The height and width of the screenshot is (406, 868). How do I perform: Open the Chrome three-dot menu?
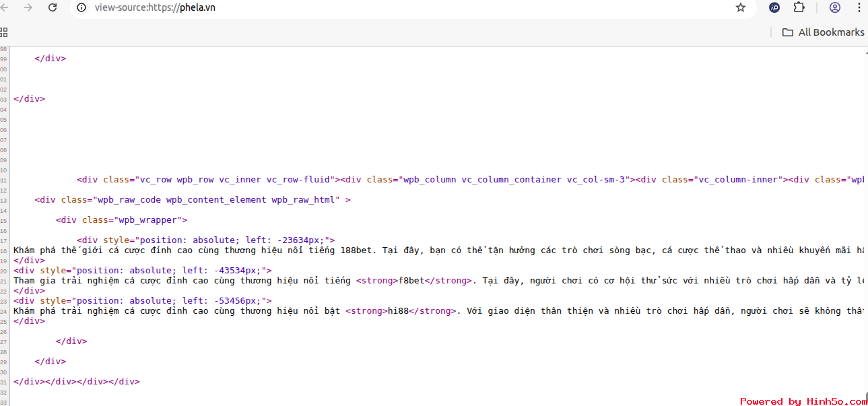coord(859,7)
